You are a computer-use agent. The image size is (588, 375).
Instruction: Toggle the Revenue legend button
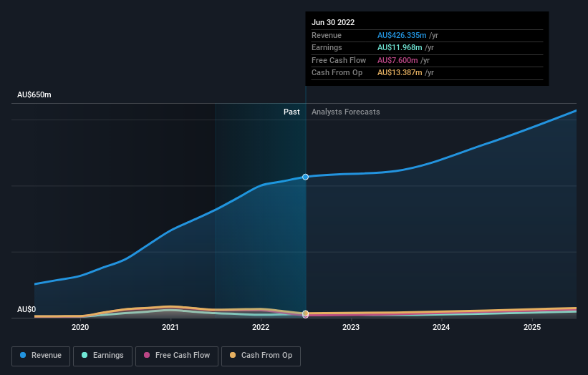[41, 356]
